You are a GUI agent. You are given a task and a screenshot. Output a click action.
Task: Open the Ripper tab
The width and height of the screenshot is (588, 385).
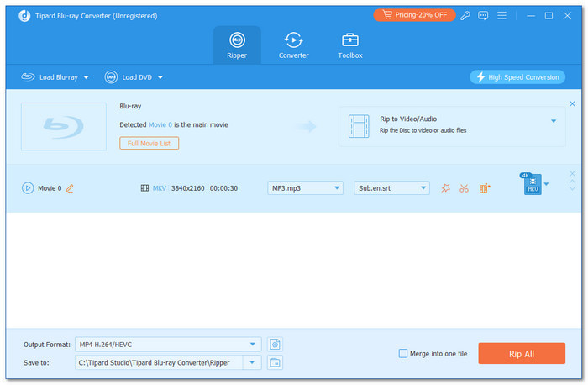(237, 45)
